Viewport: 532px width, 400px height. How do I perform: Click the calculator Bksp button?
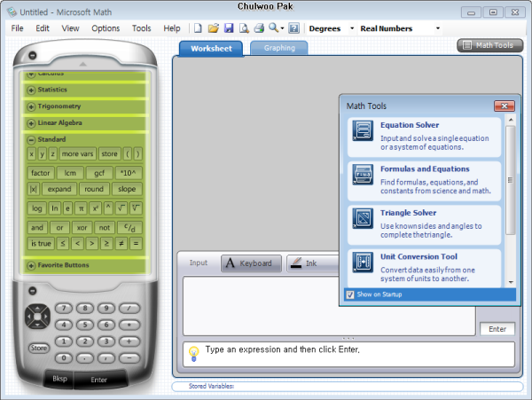59,379
